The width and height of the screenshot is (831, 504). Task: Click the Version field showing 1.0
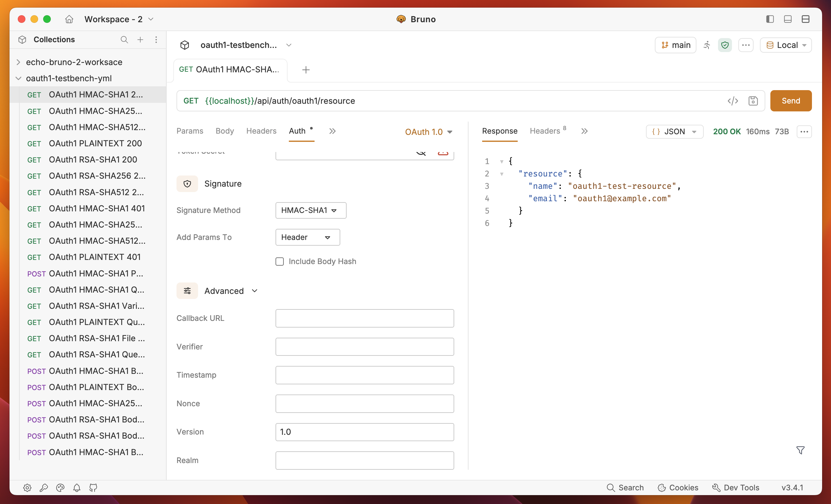click(x=365, y=432)
